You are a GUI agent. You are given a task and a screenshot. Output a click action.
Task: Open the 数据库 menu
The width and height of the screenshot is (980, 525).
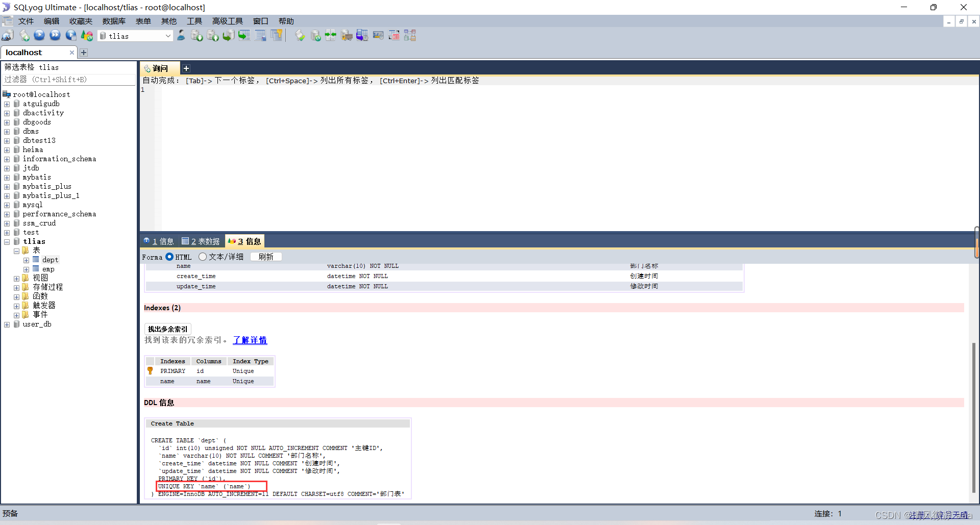point(114,21)
